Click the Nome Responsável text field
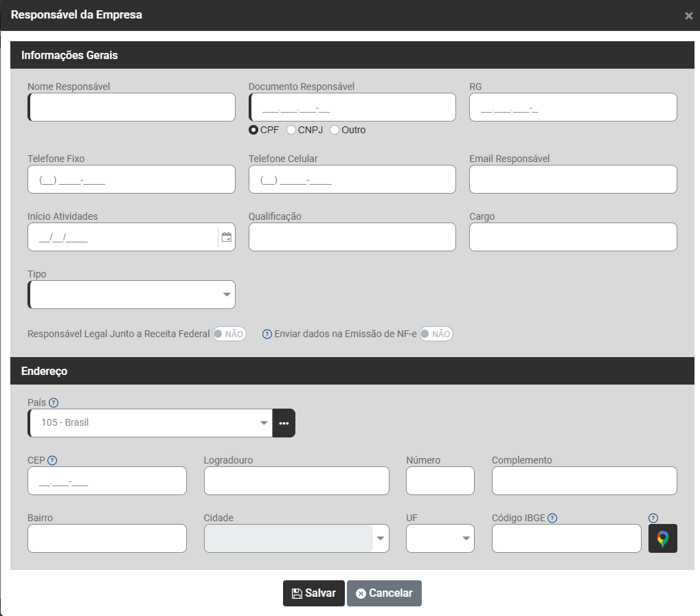700x616 pixels. click(x=132, y=107)
